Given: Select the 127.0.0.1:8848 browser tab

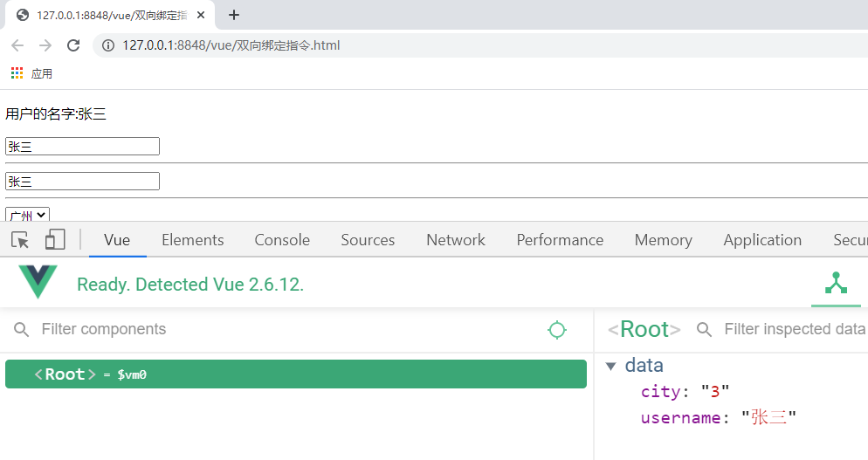Looking at the screenshot, I should coord(111,15).
